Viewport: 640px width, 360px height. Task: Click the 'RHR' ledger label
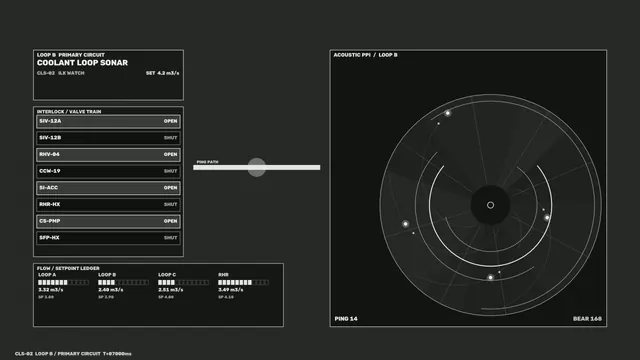[x=223, y=275]
